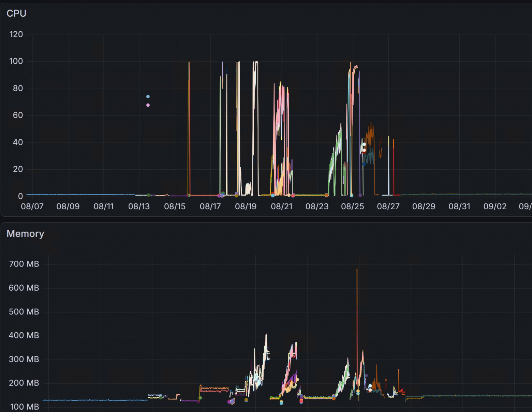This screenshot has height=412, width=532.
Task: Click the 600 MB label on Memory axis
Action: coord(24,288)
